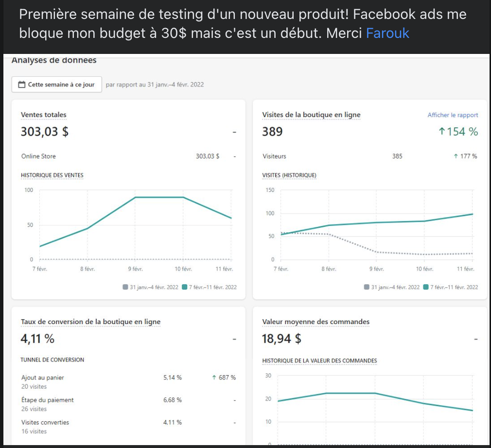Click the calendar icon in date button
491x448 pixels.
[x=21, y=85]
